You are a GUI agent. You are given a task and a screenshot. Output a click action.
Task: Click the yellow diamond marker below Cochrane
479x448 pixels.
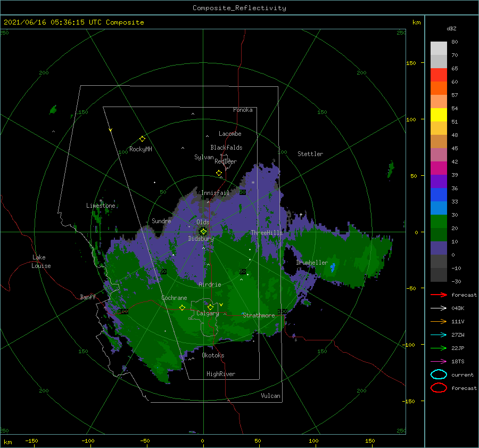point(182,308)
